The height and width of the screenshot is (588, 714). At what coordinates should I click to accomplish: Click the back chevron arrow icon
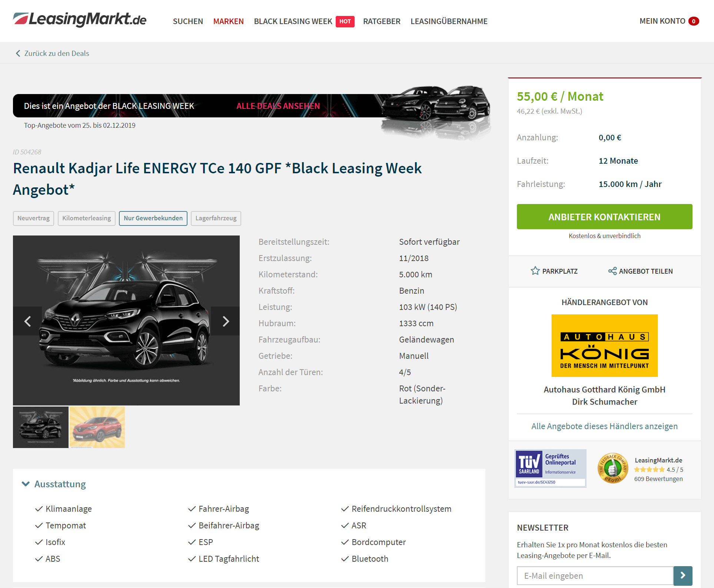click(x=18, y=53)
